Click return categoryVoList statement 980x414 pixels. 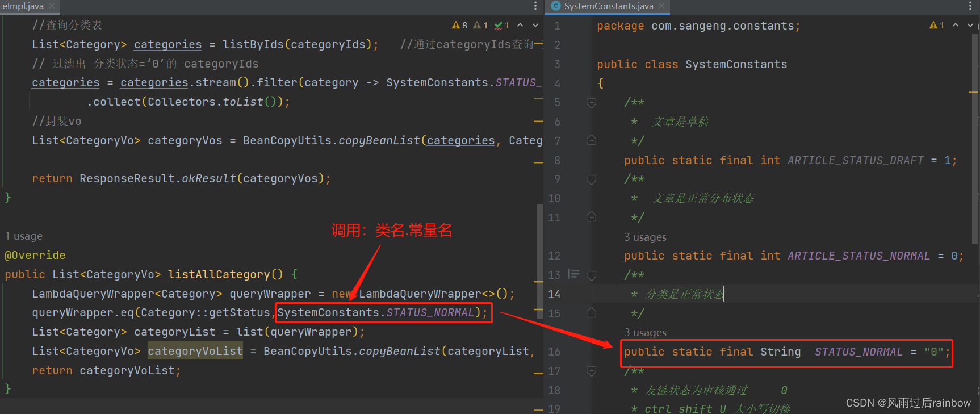click(x=106, y=370)
